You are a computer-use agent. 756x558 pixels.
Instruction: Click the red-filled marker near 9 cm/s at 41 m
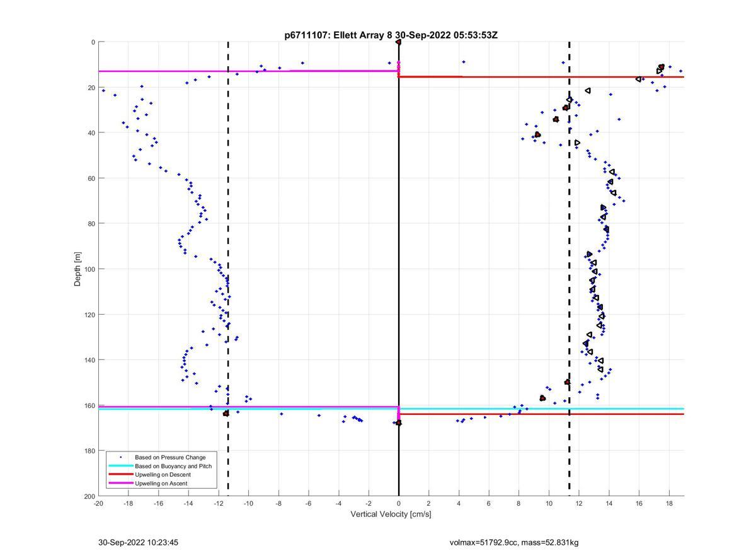point(537,135)
